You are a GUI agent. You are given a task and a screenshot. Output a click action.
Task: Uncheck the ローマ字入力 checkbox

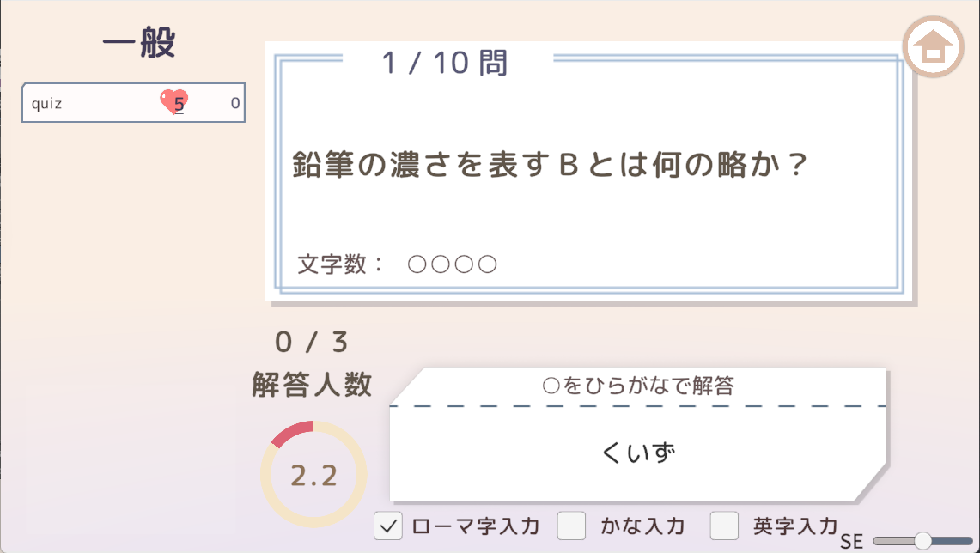pyautogui.click(x=388, y=526)
